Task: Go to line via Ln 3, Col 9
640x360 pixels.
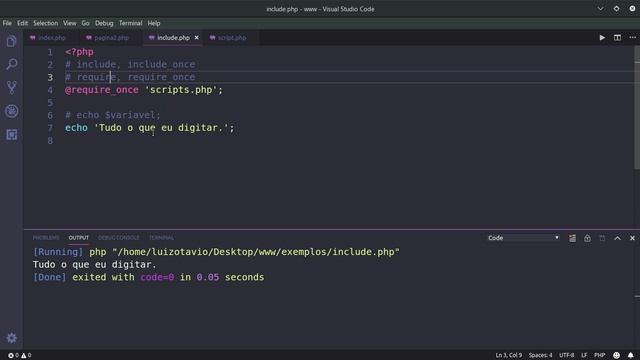Action: click(509, 355)
